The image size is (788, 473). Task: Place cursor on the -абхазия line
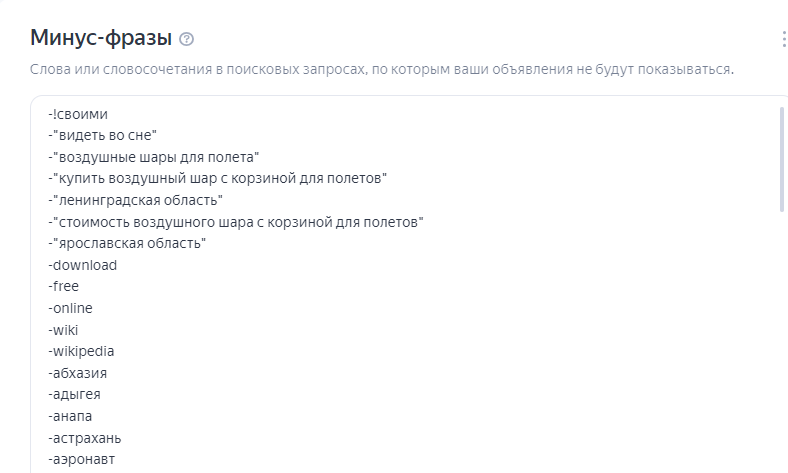[77, 373]
